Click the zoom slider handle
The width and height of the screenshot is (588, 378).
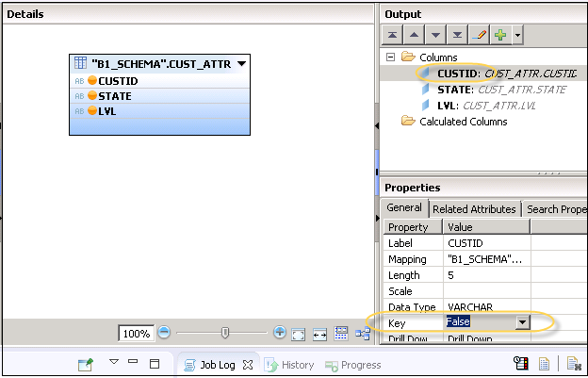[x=224, y=333]
